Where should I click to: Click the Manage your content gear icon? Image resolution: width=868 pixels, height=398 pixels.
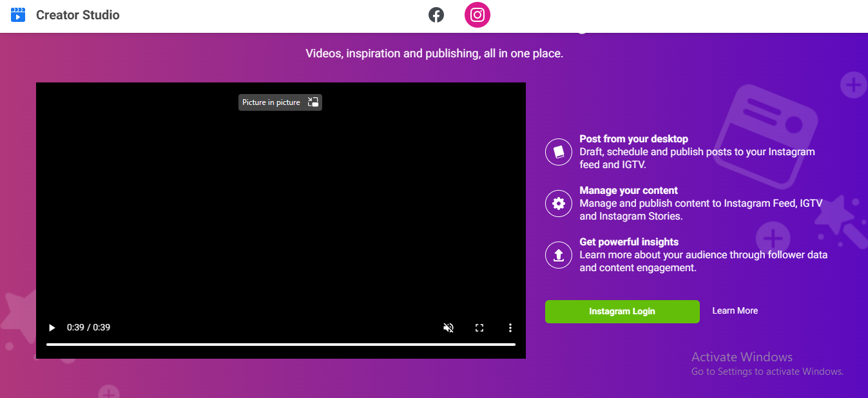coord(559,204)
